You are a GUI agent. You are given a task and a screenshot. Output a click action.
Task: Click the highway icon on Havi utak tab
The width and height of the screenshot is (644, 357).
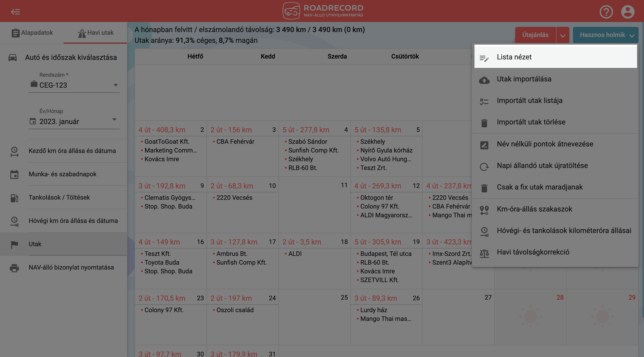click(x=82, y=33)
